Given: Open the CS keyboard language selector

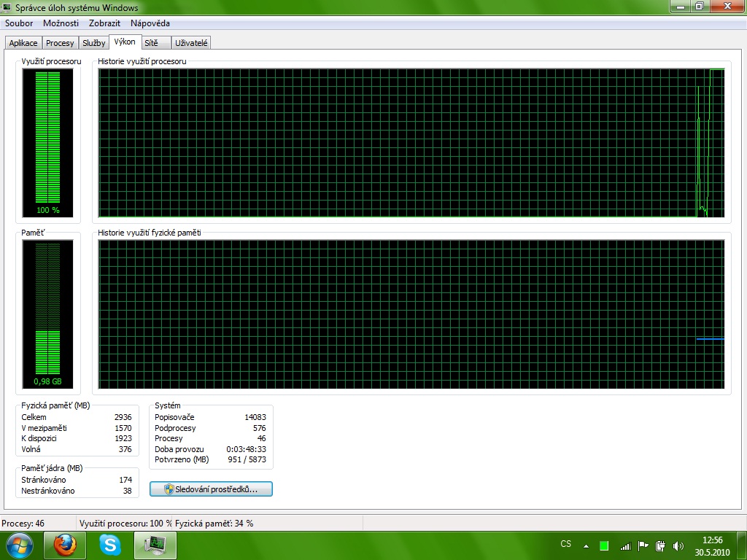Looking at the screenshot, I should click(566, 544).
